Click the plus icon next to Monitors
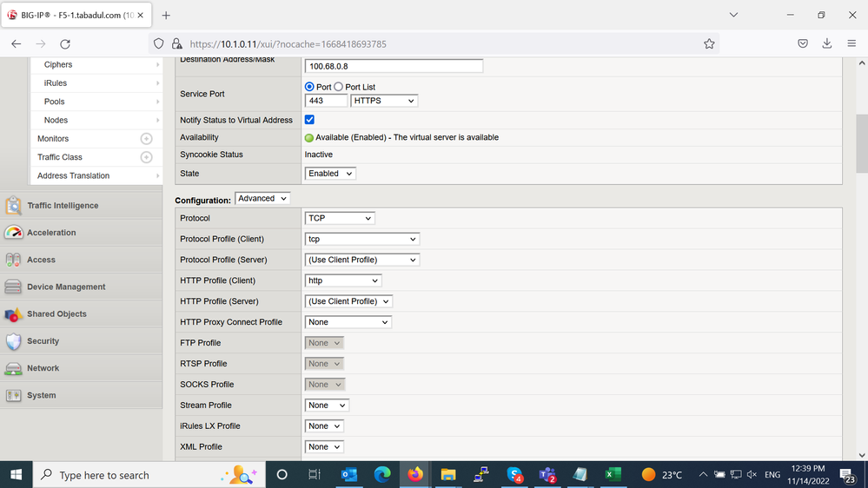The height and width of the screenshot is (488, 868). pyautogui.click(x=146, y=139)
